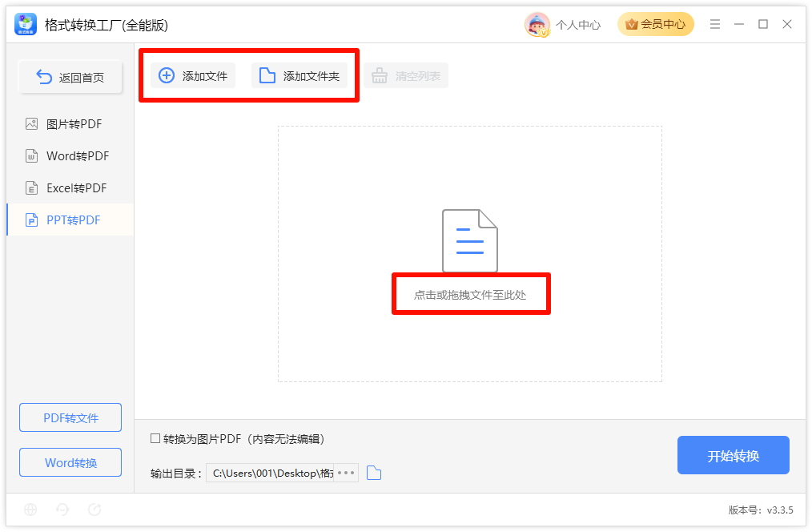Open the 会员中心 membership button

pos(656,24)
